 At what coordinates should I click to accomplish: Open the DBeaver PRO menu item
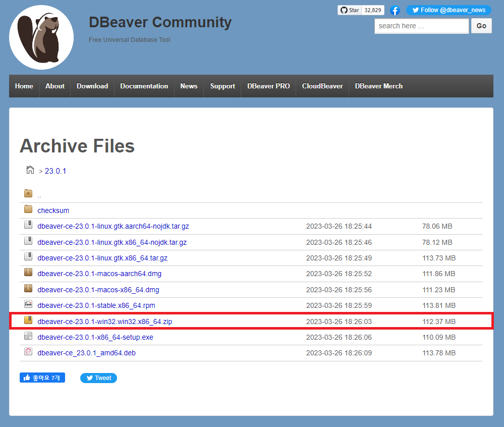click(x=268, y=86)
